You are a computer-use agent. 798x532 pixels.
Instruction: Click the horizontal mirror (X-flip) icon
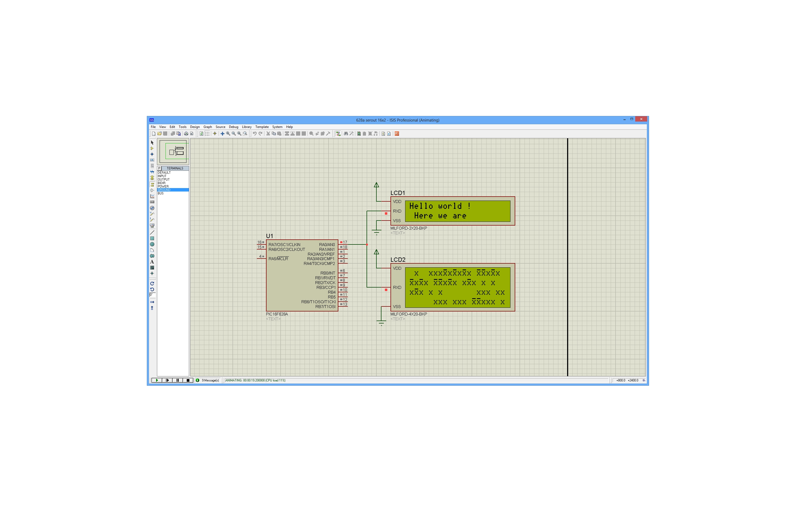click(152, 302)
